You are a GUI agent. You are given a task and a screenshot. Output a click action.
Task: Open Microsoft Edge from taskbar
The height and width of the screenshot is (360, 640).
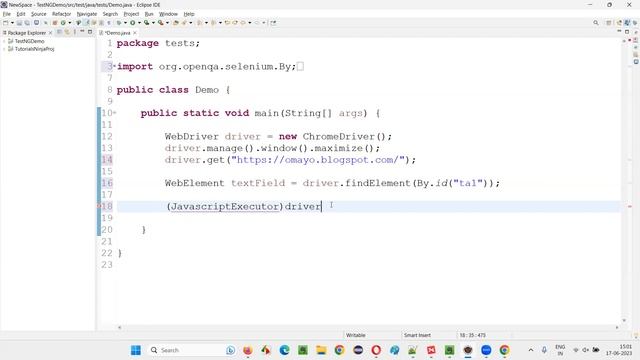tap(284, 350)
